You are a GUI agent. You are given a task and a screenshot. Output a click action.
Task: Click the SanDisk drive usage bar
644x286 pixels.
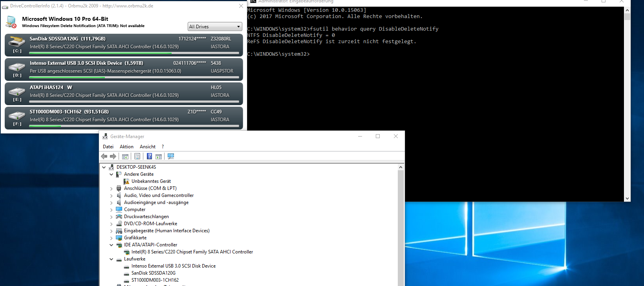(134, 53)
